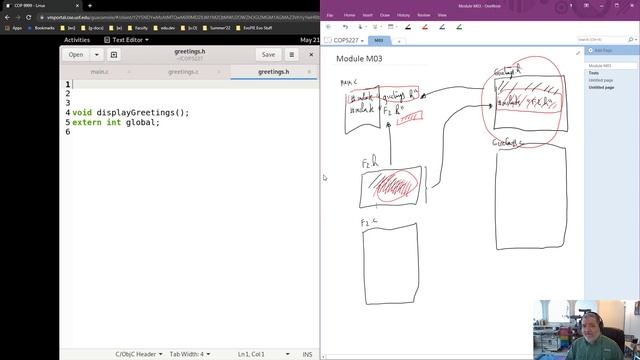Click the OneNote search box
This screenshot has width=640, height=360.
602,40
